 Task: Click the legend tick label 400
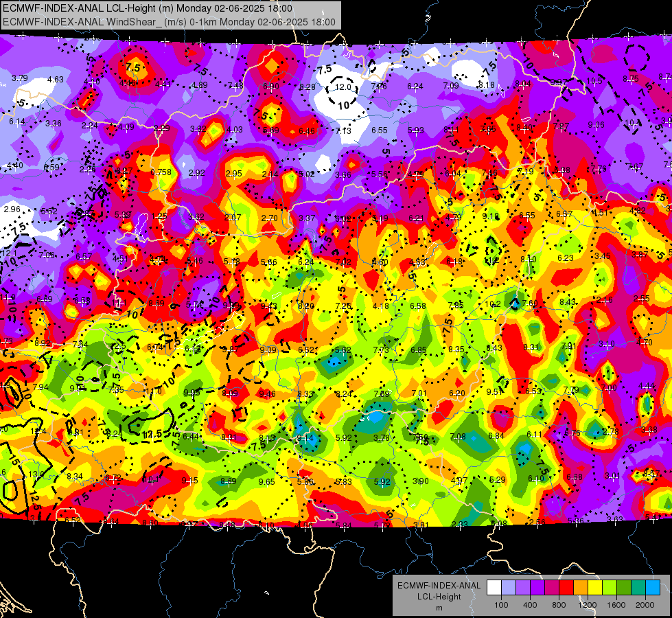tap(530, 605)
